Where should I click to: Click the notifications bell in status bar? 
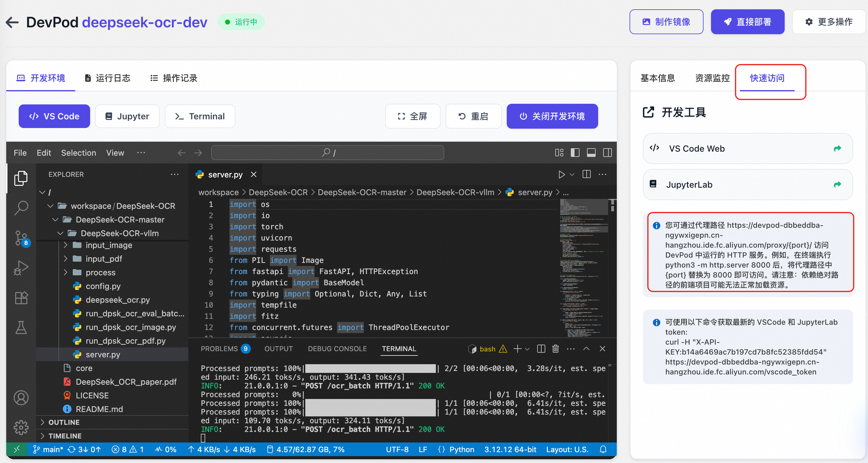(x=603, y=450)
